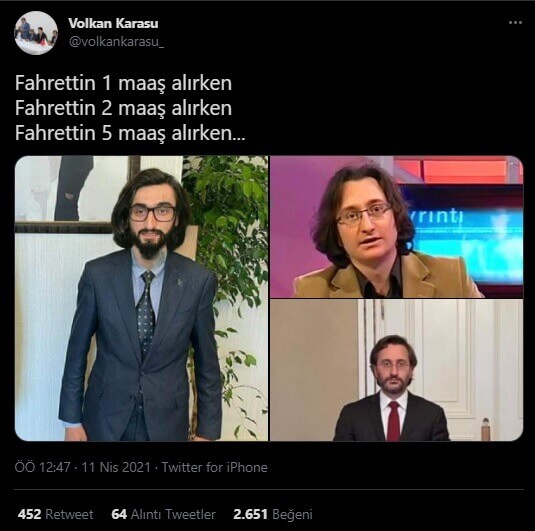This screenshot has height=531, width=535.
Task: Click the 11 Nis 2021 date
Action: [x=116, y=467]
